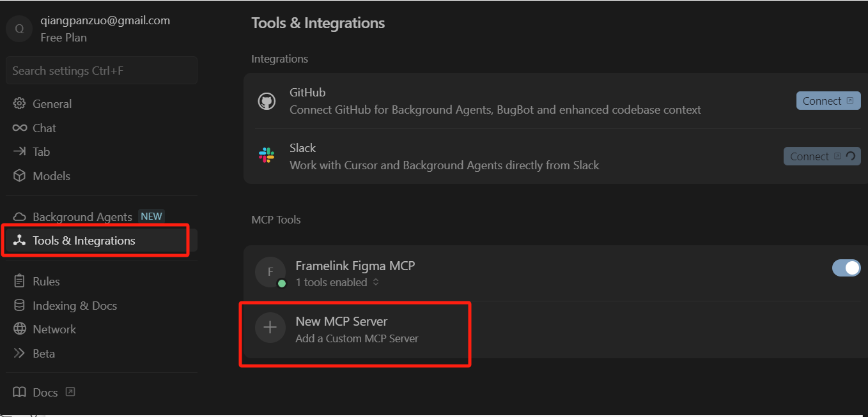Click the user avatar circle icon
868x417 pixels.
click(19, 29)
